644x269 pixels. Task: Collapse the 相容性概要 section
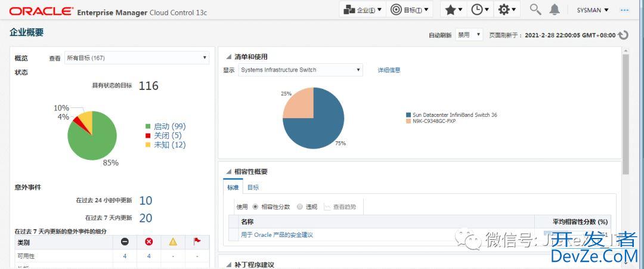228,172
